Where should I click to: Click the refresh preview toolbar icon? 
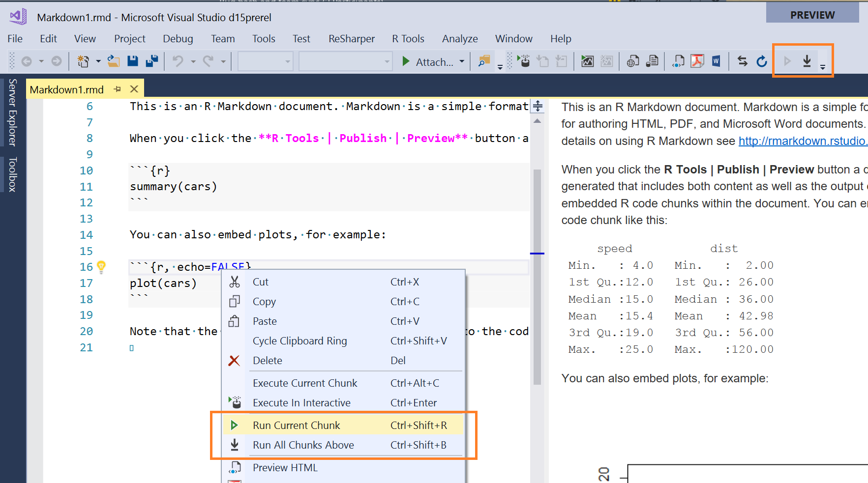[761, 61]
